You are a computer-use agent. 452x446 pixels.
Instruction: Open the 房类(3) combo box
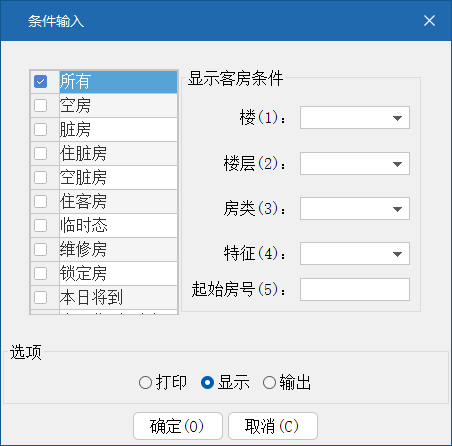tap(355, 209)
